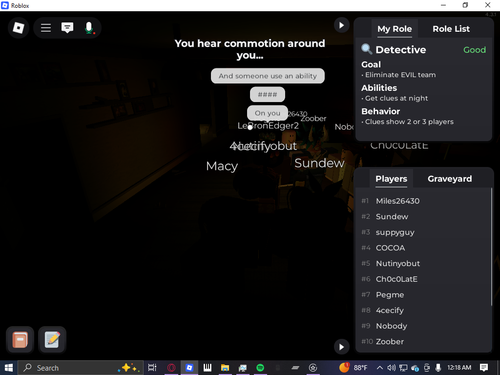Click the Macy nametag in game
This screenshot has height=375, width=500.
click(222, 166)
